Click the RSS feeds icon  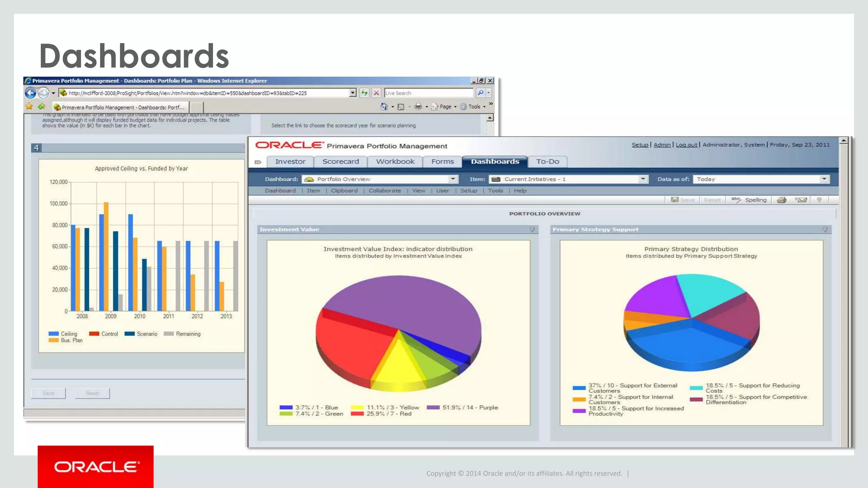coord(401,107)
